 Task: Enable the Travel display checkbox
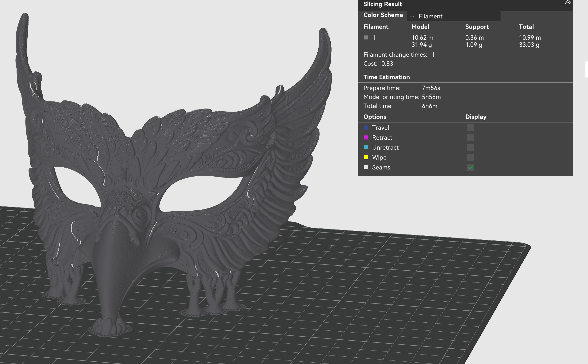point(471,128)
